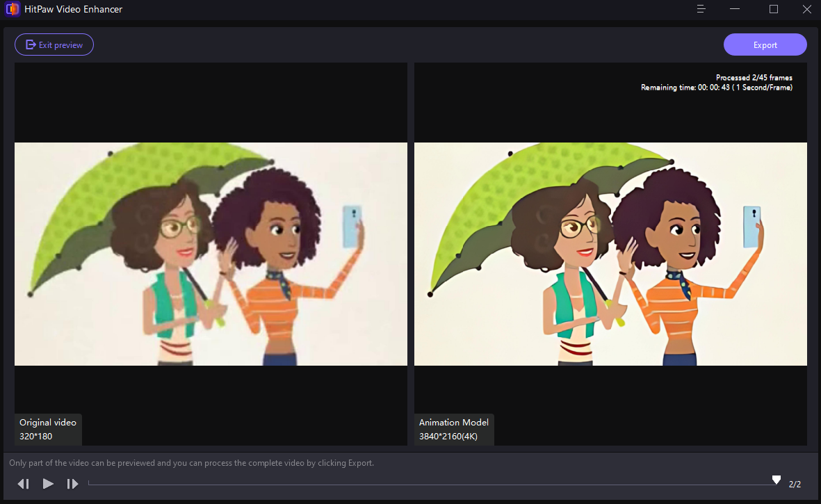The image size is (821, 504).
Task: Click the "Original video" label
Action: click(48, 423)
